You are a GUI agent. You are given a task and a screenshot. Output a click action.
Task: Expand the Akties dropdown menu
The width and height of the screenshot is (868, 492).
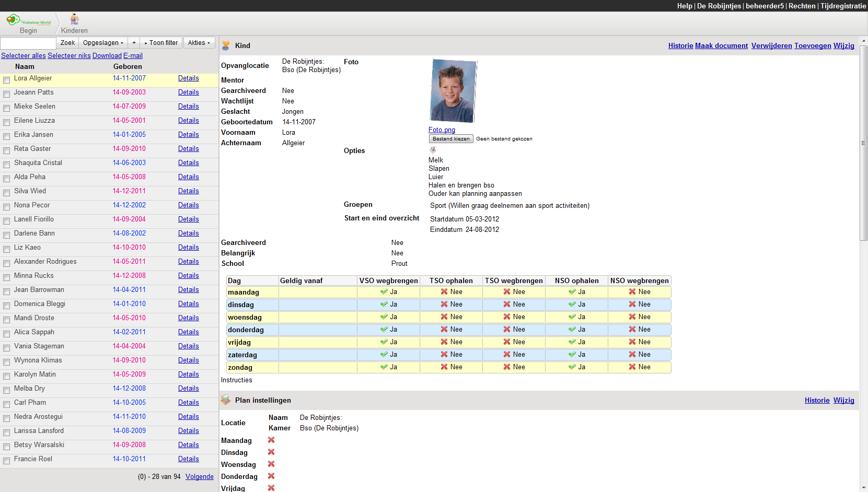[x=199, y=43]
